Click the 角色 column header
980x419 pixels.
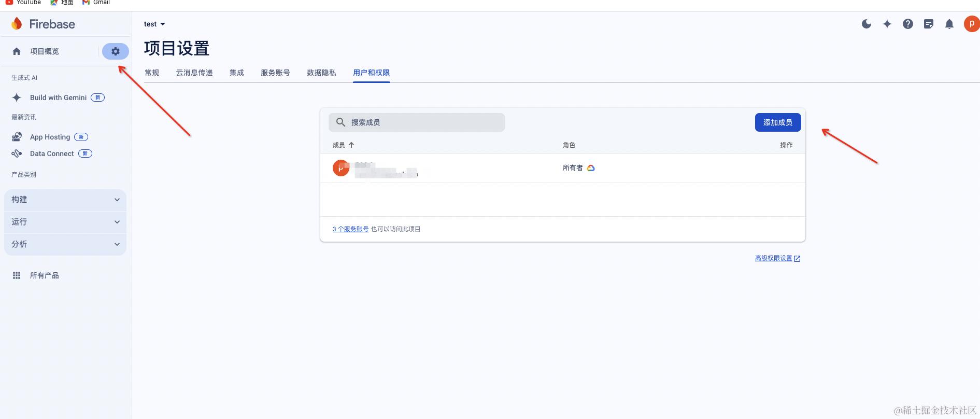(x=569, y=145)
